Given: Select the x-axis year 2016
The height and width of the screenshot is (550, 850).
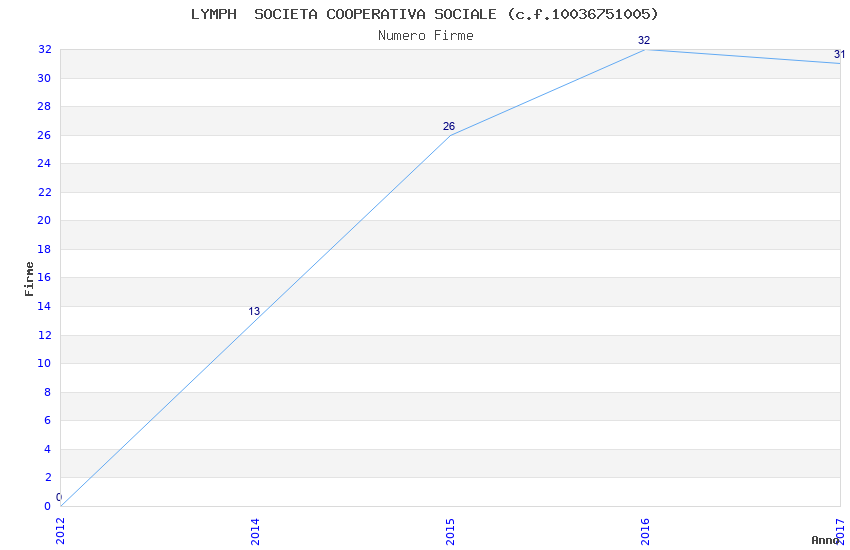Looking at the screenshot, I should click(x=645, y=531).
